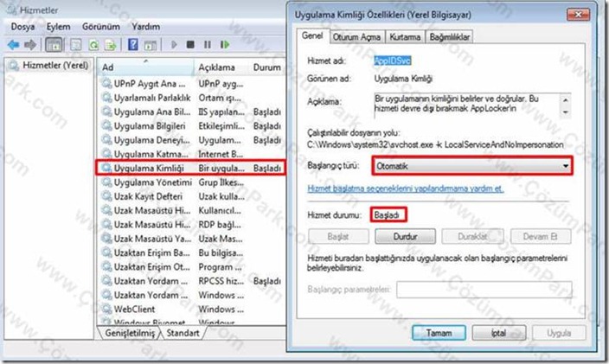Open the Görünüm menu
This screenshot has width=609, height=364.
coord(101,27)
